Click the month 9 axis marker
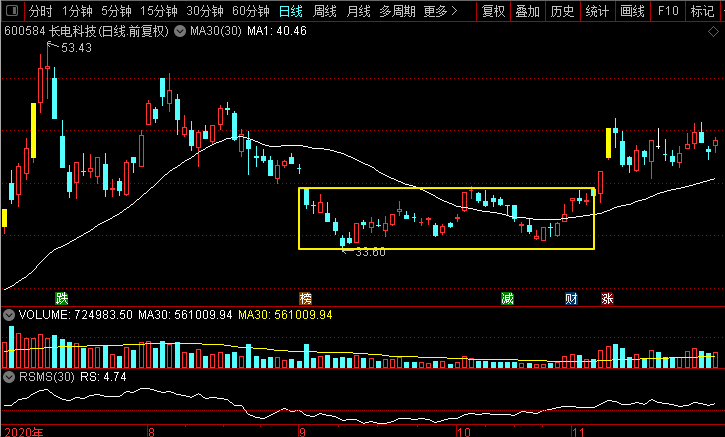 point(302,432)
